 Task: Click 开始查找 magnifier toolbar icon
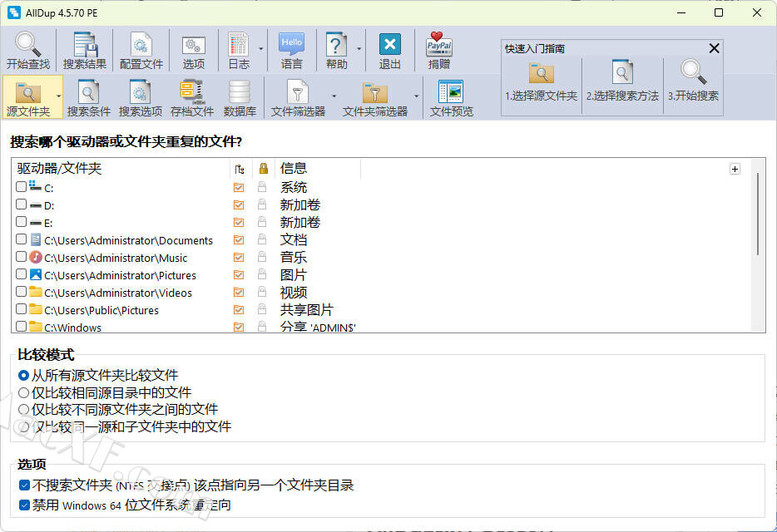pyautogui.click(x=27, y=50)
